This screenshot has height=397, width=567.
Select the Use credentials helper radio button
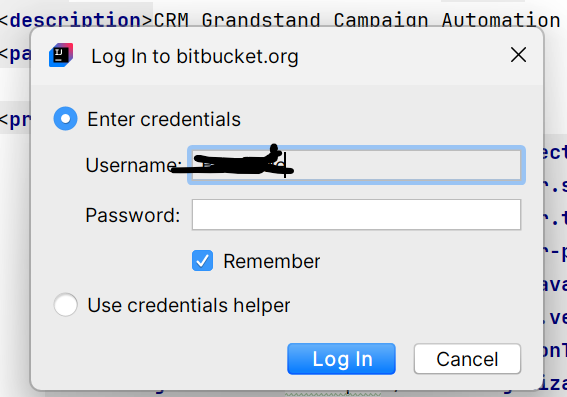pyautogui.click(x=65, y=305)
